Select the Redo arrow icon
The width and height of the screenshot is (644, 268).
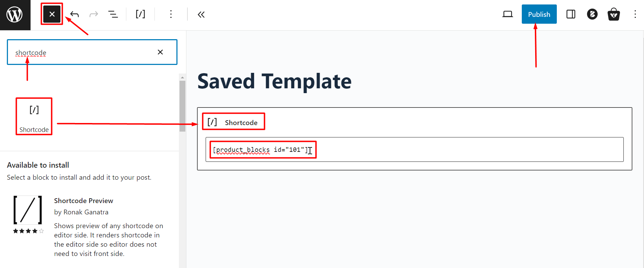pos(93,14)
